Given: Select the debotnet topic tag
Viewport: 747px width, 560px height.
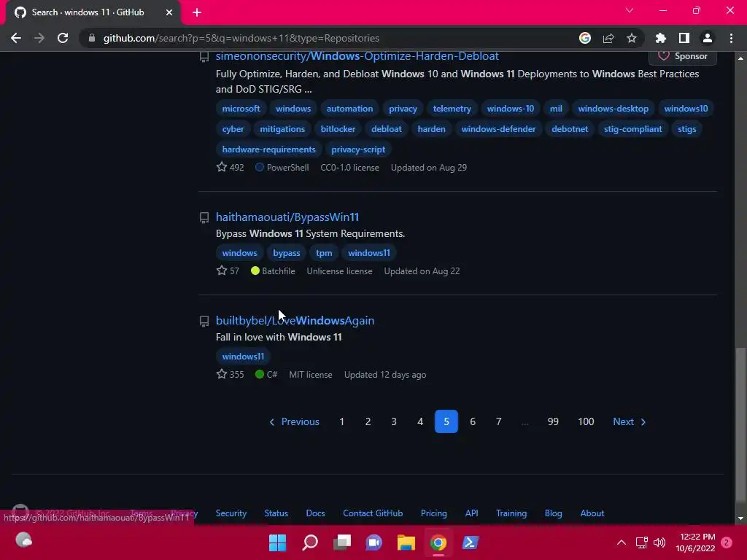Looking at the screenshot, I should [x=570, y=129].
